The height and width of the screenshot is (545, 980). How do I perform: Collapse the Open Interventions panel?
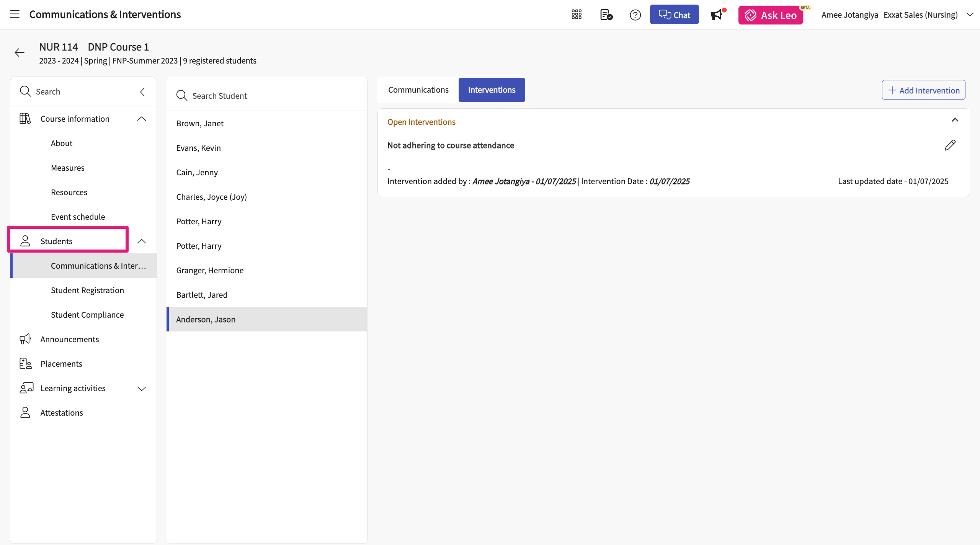955,120
